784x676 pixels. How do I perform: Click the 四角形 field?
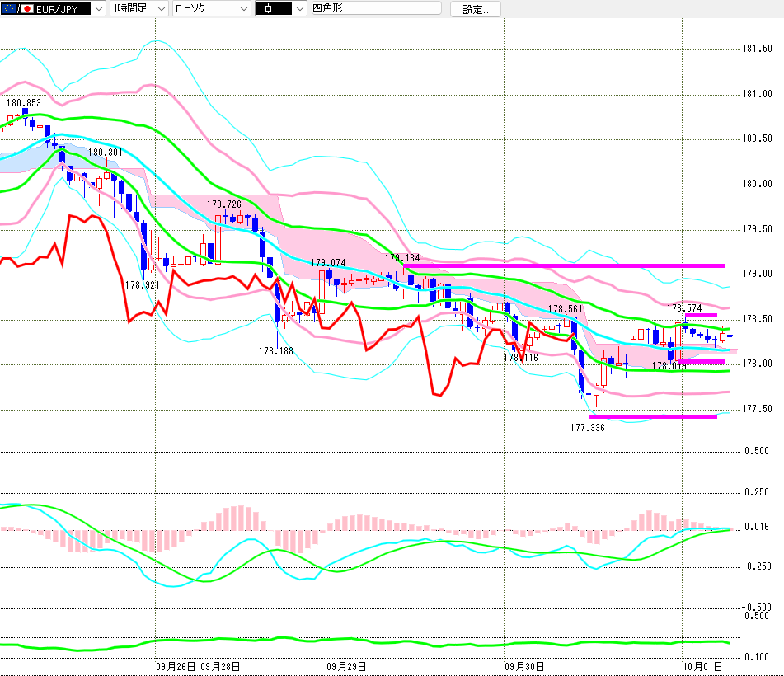377,8
